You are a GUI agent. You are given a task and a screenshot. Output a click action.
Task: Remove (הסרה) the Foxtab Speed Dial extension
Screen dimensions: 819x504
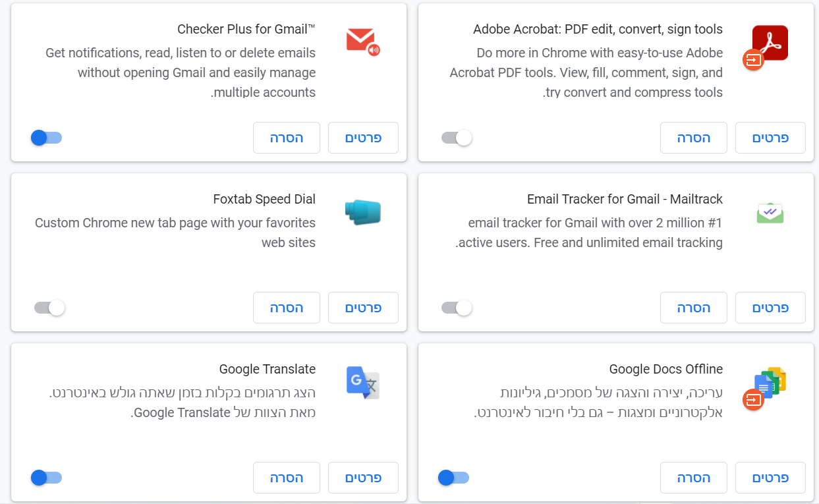click(x=286, y=308)
